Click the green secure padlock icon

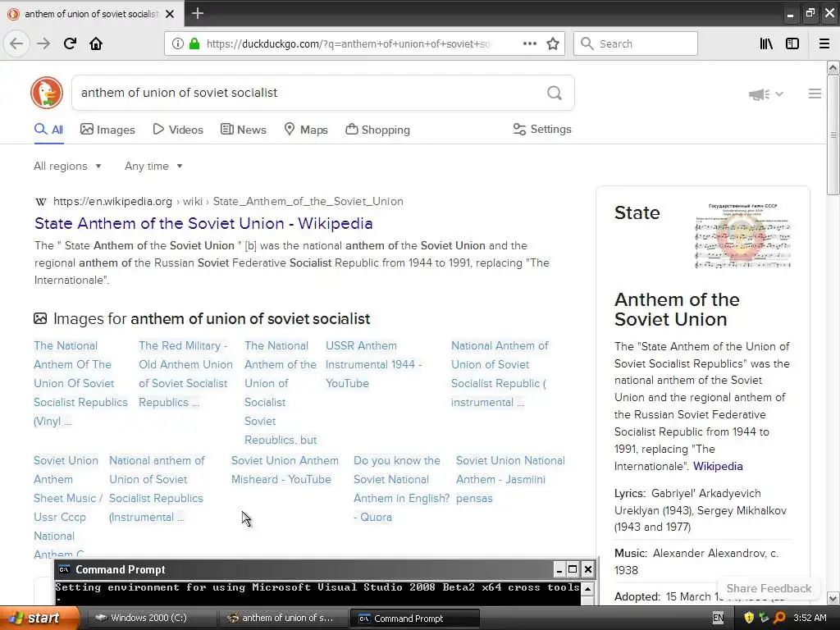[x=194, y=44]
